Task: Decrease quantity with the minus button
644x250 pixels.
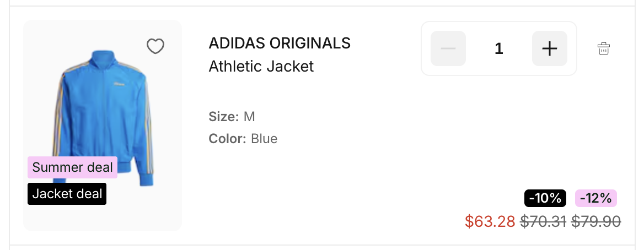Action: coord(448,48)
